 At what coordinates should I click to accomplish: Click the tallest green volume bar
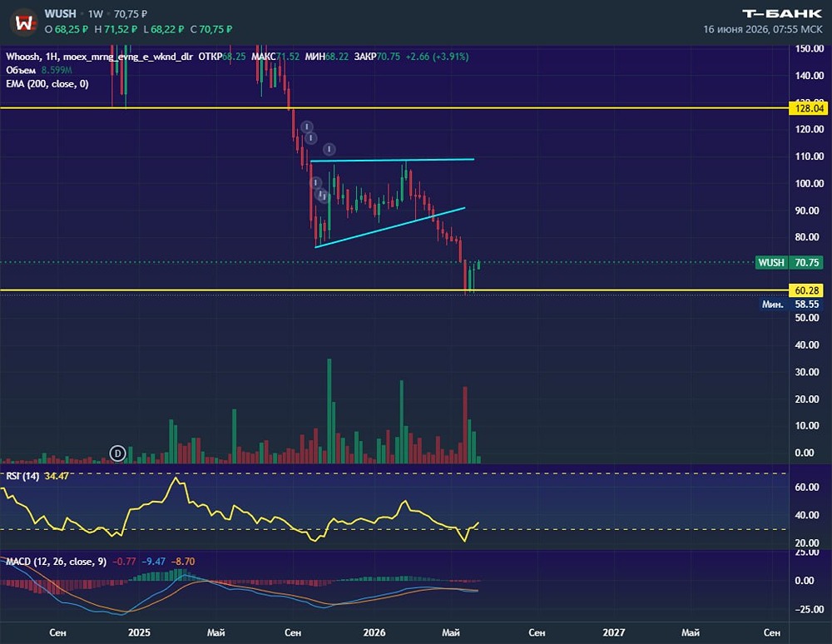tap(329, 411)
